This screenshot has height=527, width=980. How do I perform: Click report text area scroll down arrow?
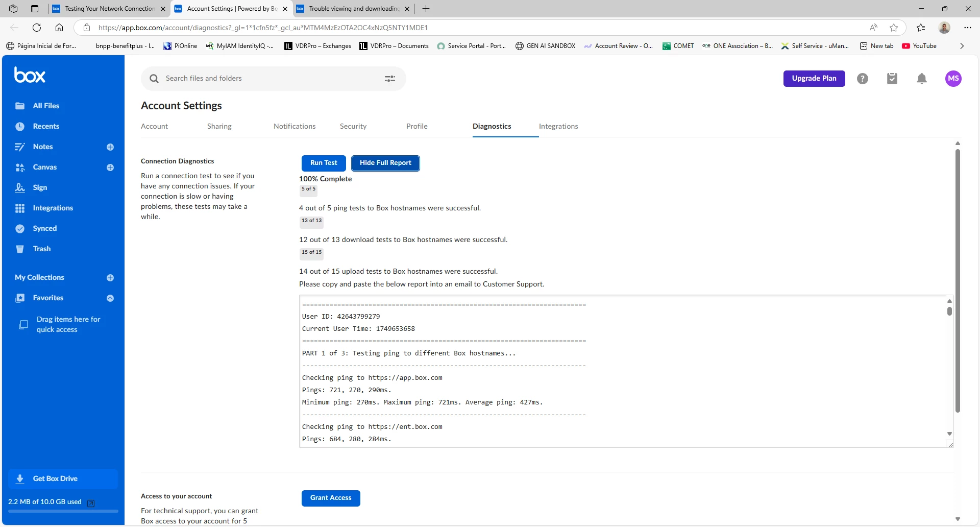949,434
